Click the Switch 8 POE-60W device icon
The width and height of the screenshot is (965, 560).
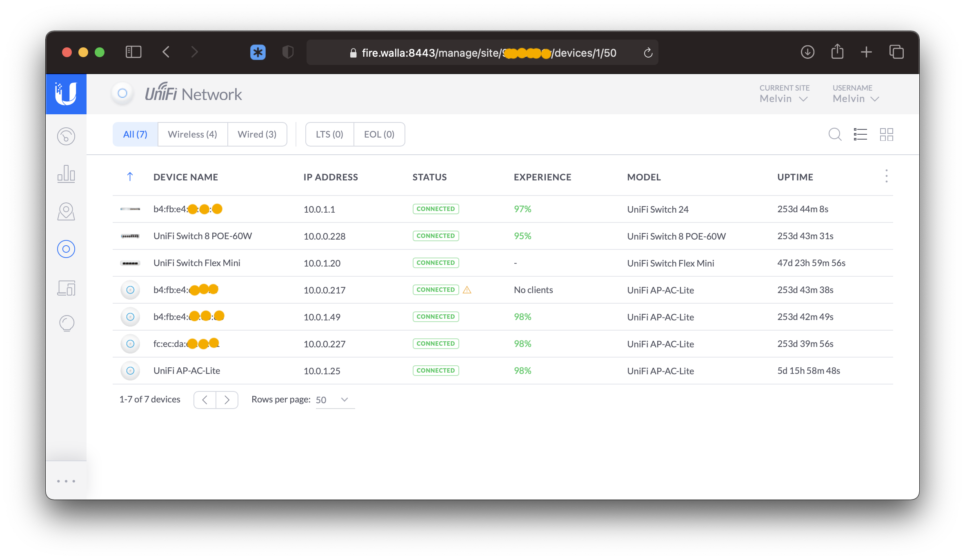click(x=130, y=236)
